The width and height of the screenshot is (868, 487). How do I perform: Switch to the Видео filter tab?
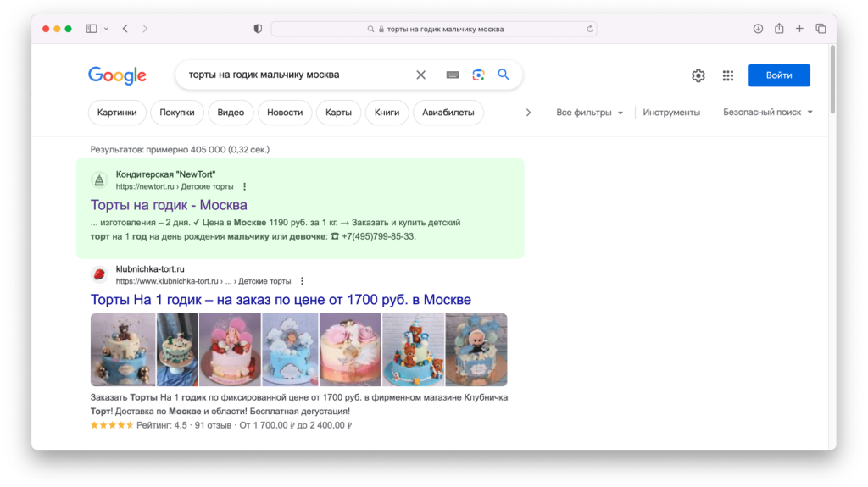231,113
